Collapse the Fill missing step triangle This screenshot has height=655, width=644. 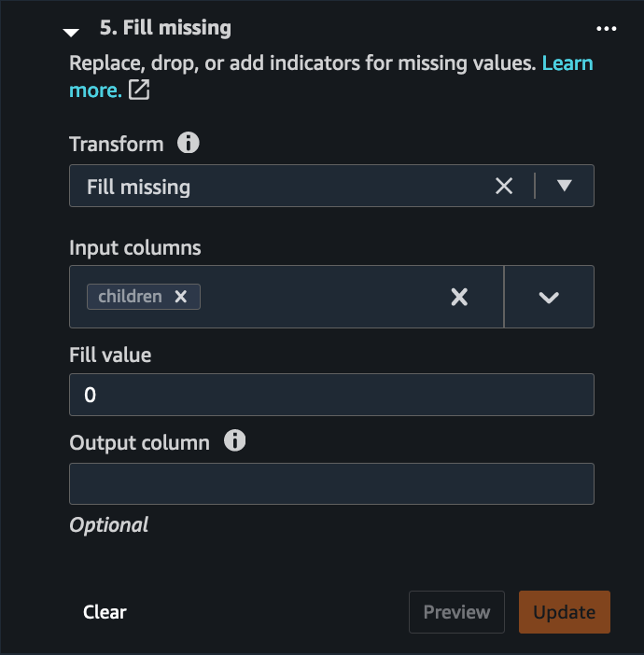pos(71,32)
